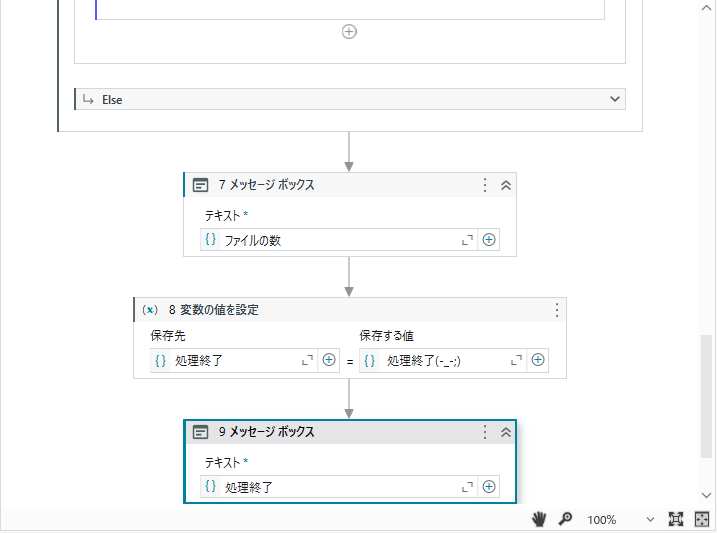Open options menu for 8 変数の値を設定
Viewport: 717px width, 533px height.
click(x=556, y=310)
